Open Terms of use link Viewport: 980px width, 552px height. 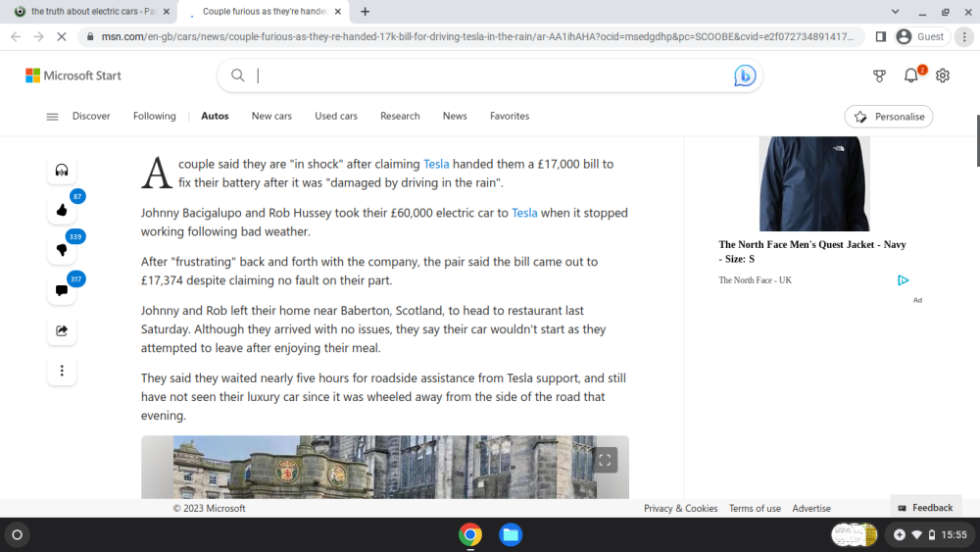coord(755,509)
